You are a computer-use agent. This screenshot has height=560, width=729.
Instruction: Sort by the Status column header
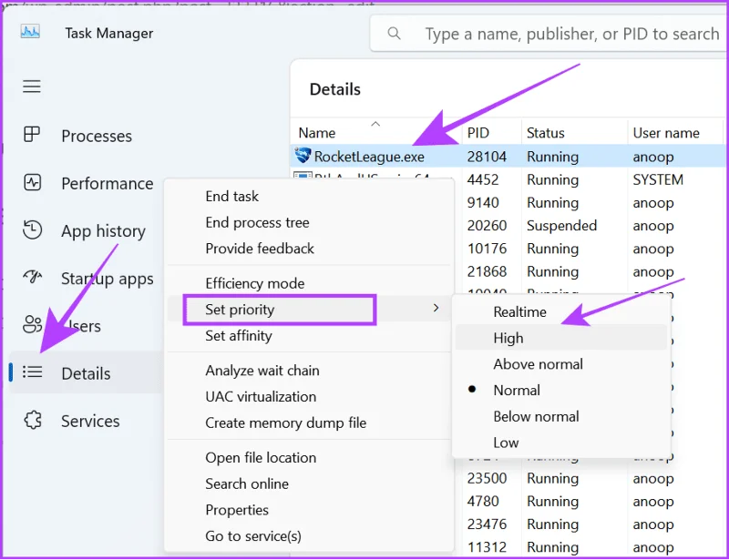pyautogui.click(x=545, y=133)
